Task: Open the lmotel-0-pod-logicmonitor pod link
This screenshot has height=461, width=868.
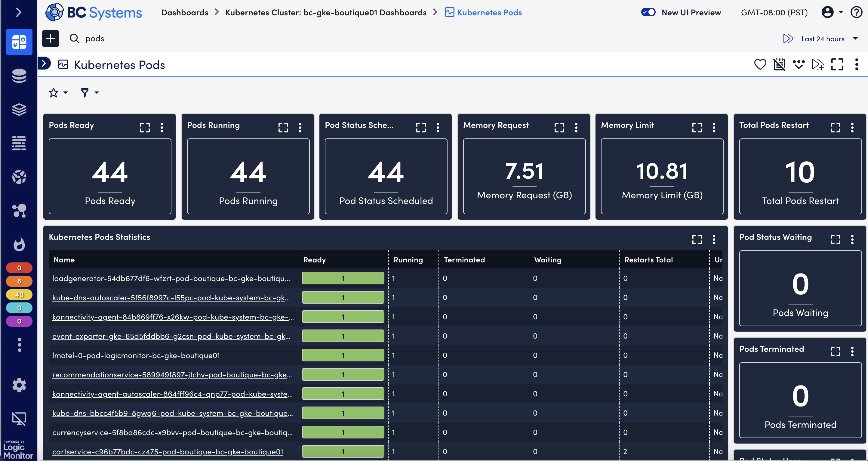Action: (136, 355)
